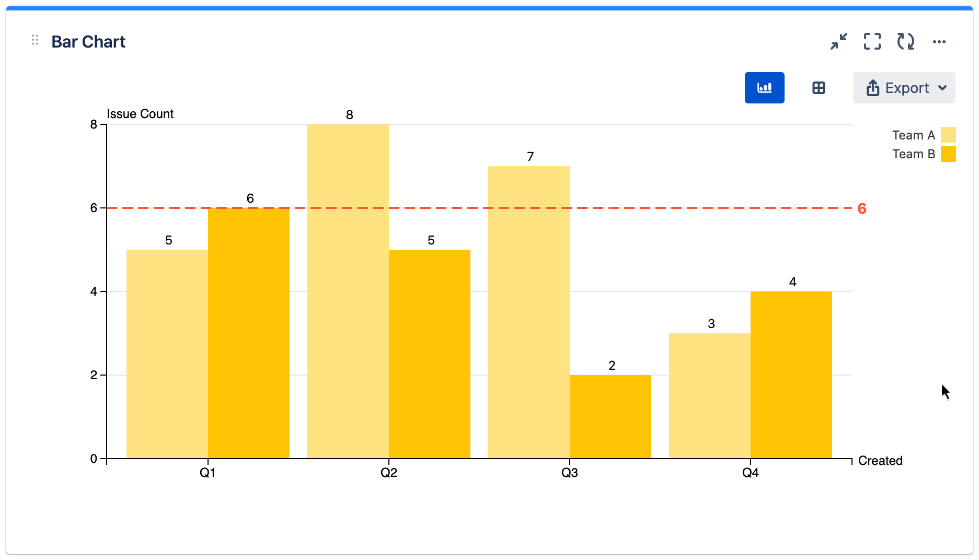Click the Team B dark yellow swatch
Image resolution: width=979 pixels, height=560 pixels.
(948, 154)
